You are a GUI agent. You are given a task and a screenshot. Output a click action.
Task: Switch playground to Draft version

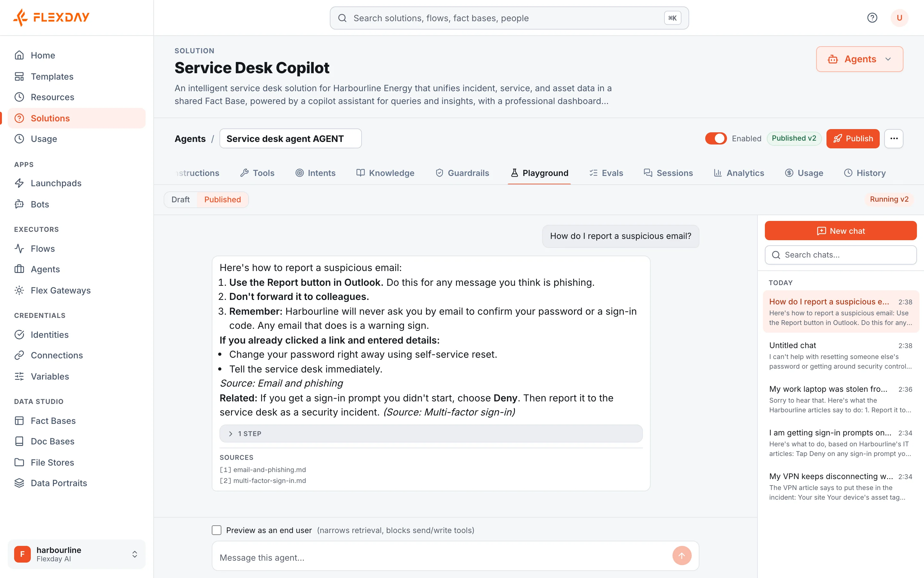180,199
